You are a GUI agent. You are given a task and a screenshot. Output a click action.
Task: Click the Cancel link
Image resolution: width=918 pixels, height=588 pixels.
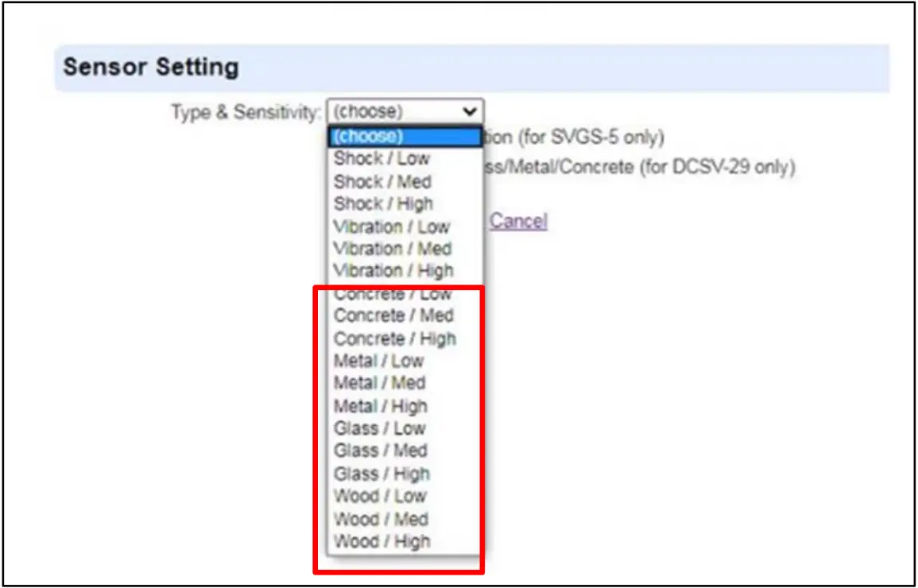point(518,221)
